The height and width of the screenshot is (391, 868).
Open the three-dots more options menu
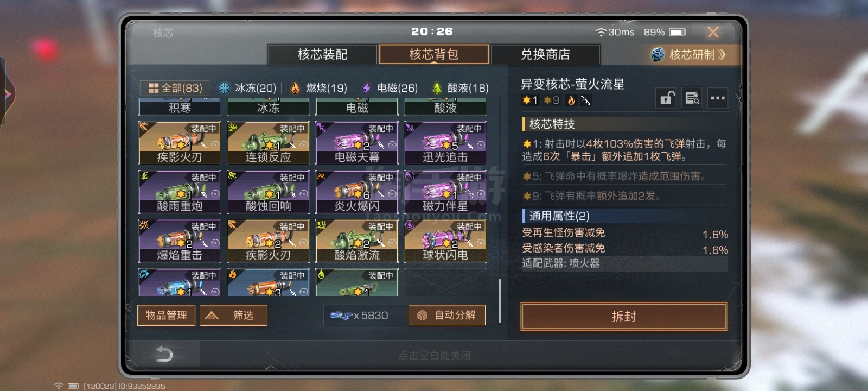[718, 98]
